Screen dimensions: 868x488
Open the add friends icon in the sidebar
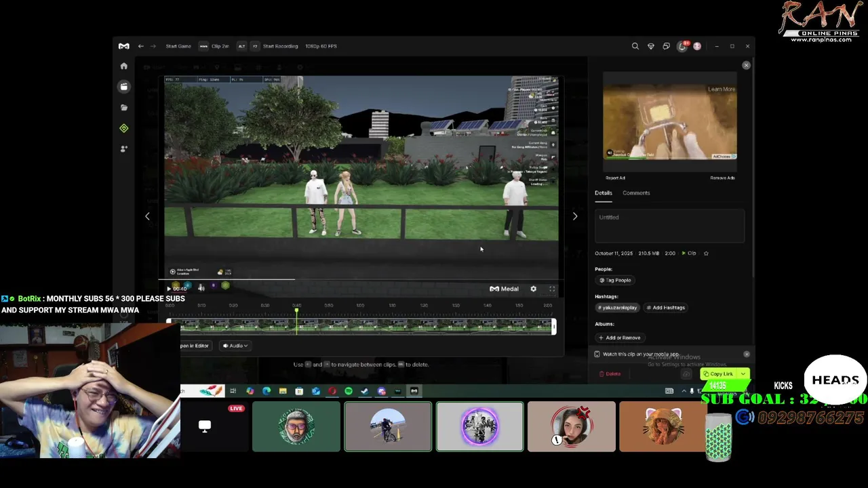[x=123, y=148]
